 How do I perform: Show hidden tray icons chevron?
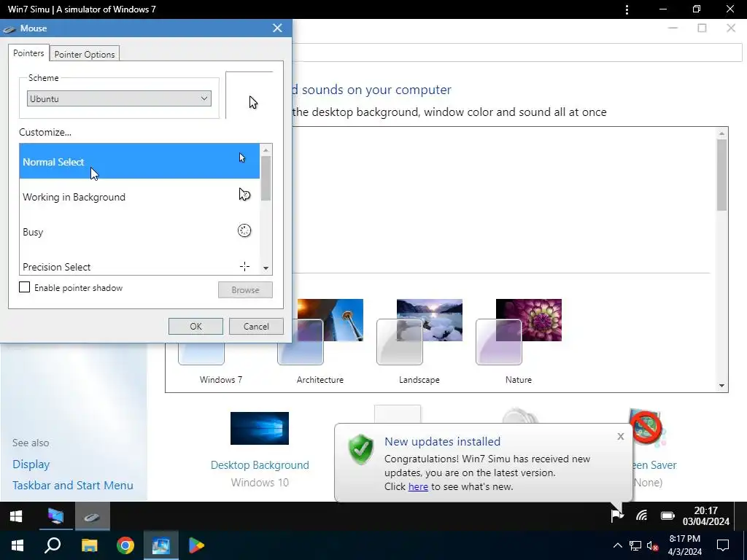(x=617, y=545)
